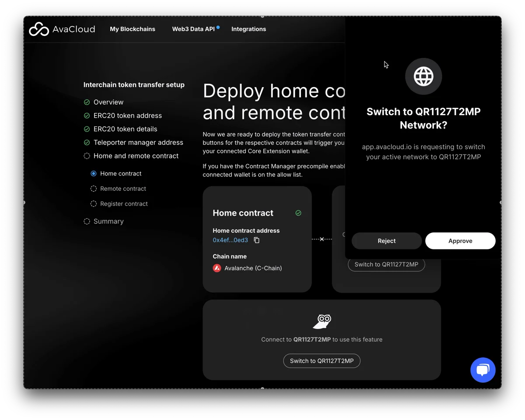Click the Home contract card heading
525x420 pixels.
pyautogui.click(x=243, y=213)
